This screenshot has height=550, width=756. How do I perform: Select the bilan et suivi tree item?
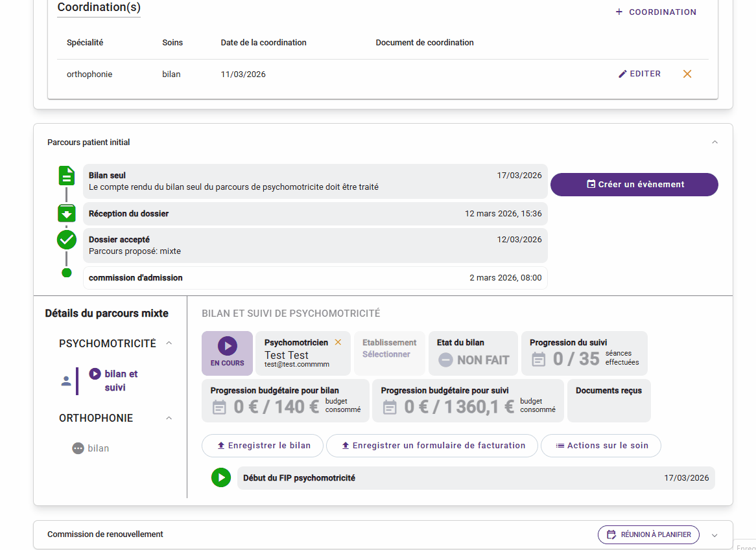pyautogui.click(x=121, y=380)
